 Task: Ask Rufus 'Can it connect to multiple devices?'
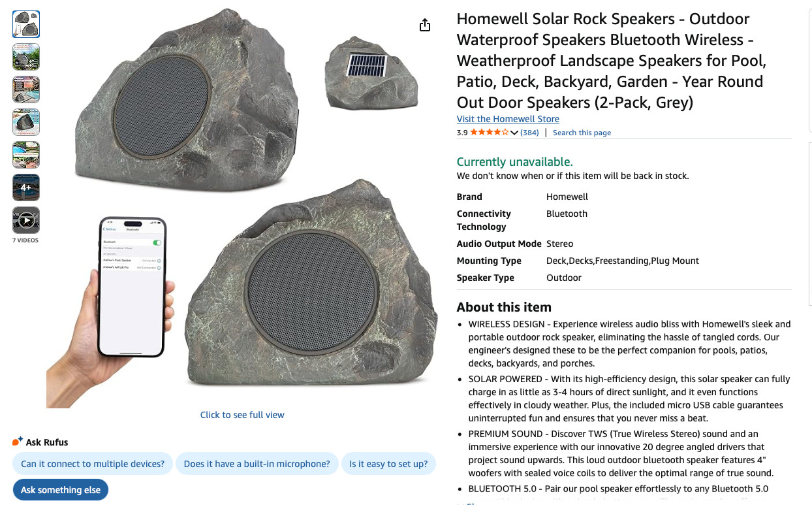(93, 464)
